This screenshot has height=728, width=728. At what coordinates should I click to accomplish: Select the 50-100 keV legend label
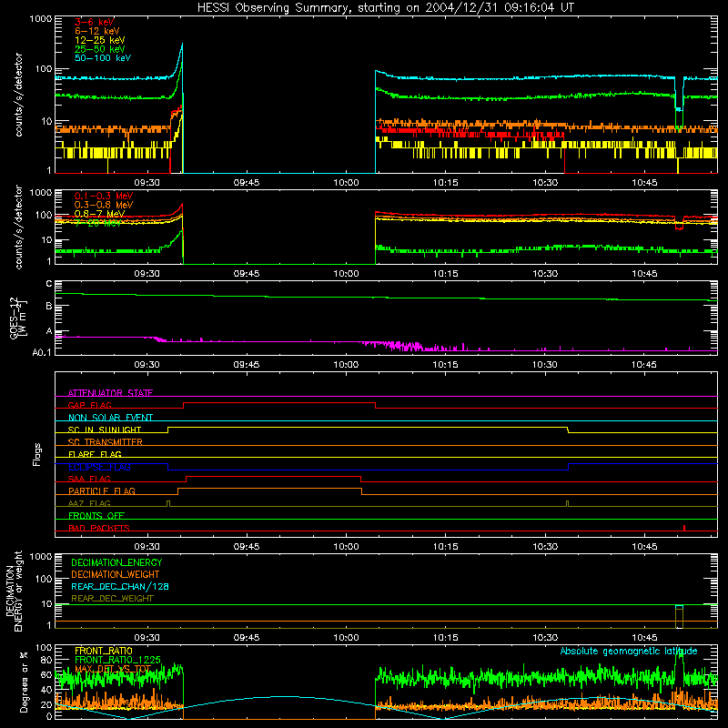pyautogui.click(x=103, y=58)
